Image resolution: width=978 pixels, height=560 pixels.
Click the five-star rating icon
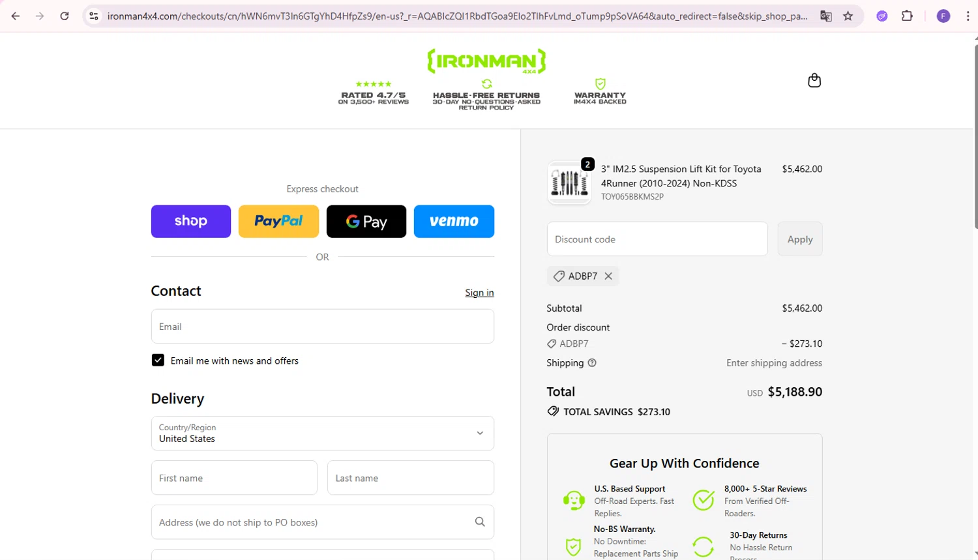coord(374,84)
